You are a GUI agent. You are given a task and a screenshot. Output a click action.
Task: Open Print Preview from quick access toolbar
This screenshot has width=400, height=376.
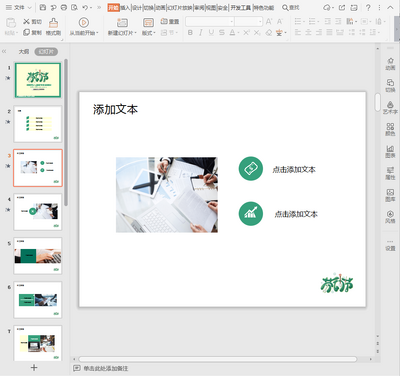(x=75, y=7)
